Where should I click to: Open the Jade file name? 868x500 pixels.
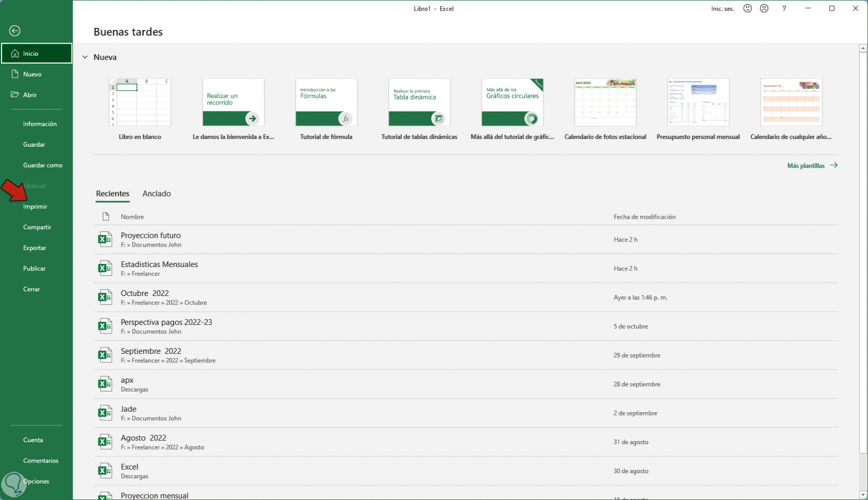[128, 409]
